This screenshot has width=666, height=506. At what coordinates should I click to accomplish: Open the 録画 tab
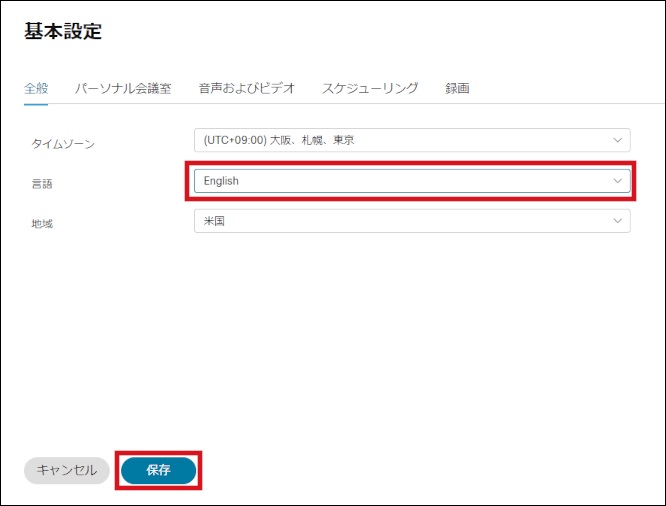pyautogui.click(x=457, y=88)
